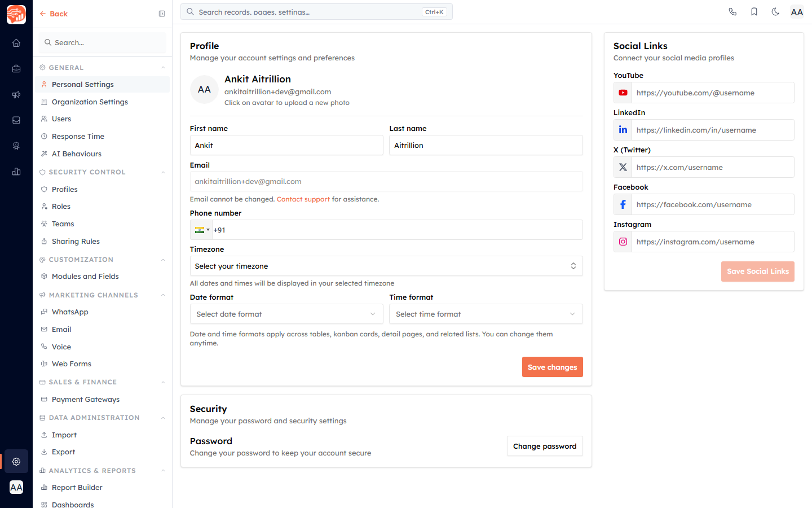Click the Back link

(54, 14)
